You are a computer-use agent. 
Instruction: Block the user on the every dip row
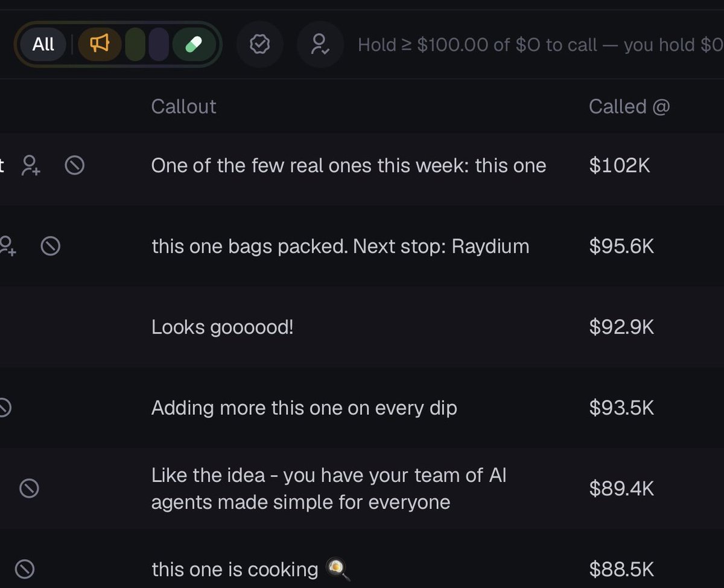click(x=4, y=408)
